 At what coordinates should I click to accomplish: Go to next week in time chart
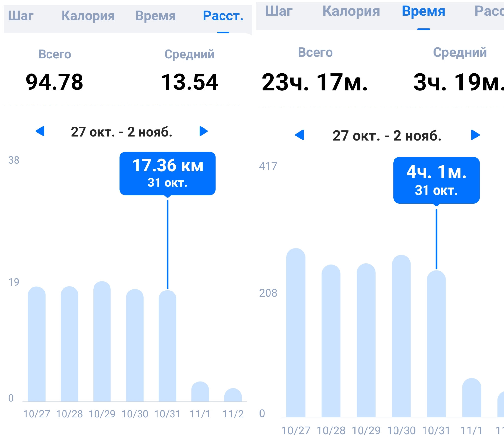[x=475, y=135]
